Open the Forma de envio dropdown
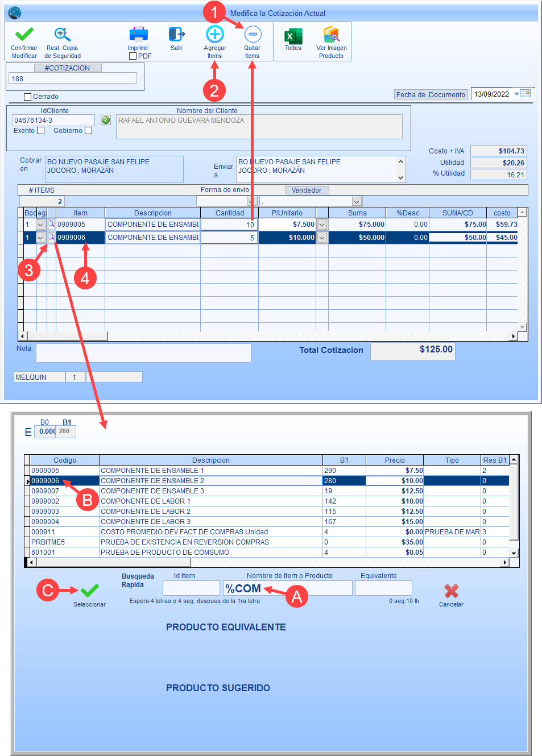Image resolution: width=542 pixels, height=756 pixels. (x=251, y=201)
